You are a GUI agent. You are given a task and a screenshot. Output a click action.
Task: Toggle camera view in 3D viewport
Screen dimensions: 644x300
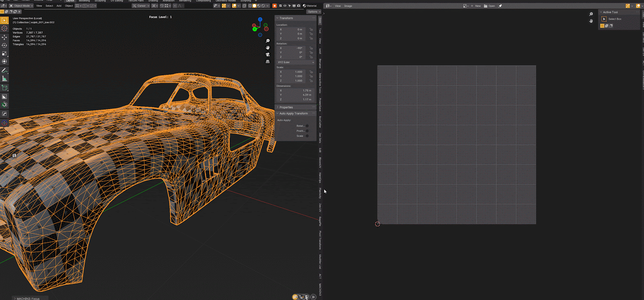(268, 54)
